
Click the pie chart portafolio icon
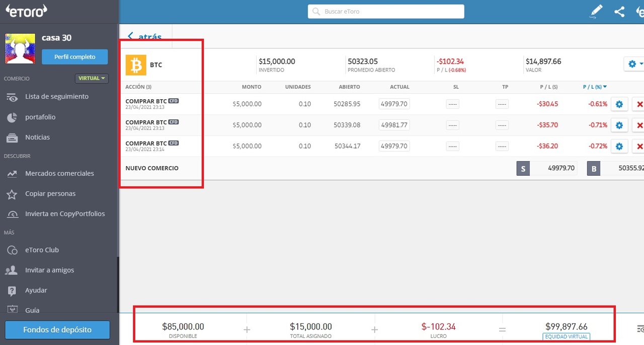pyautogui.click(x=12, y=117)
